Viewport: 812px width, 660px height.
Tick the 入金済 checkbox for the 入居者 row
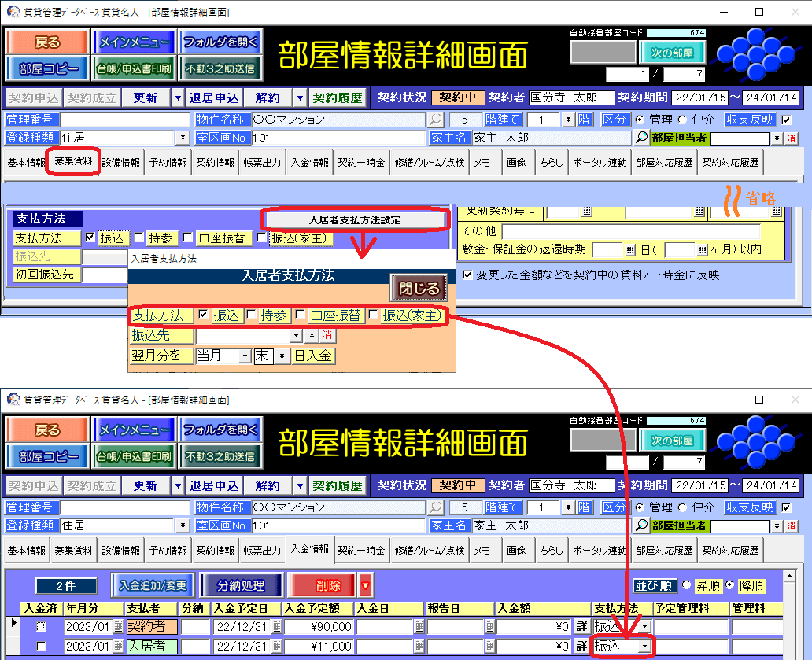pyautogui.click(x=41, y=646)
